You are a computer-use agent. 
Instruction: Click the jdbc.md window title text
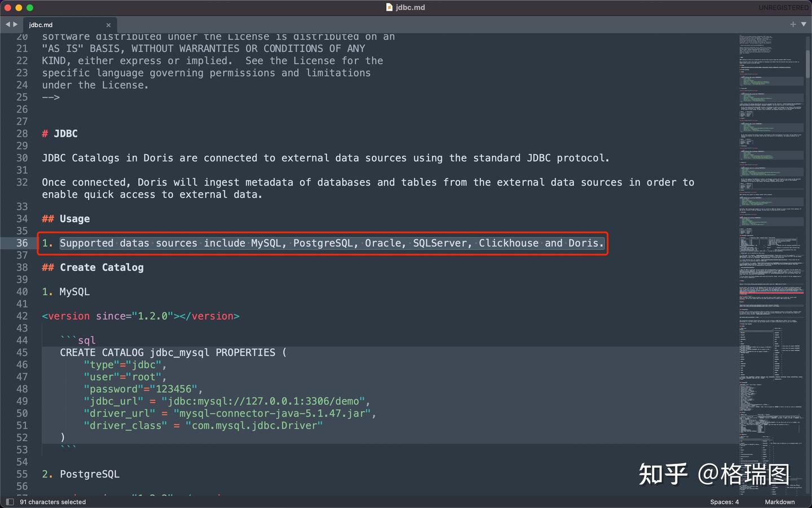tap(411, 7)
